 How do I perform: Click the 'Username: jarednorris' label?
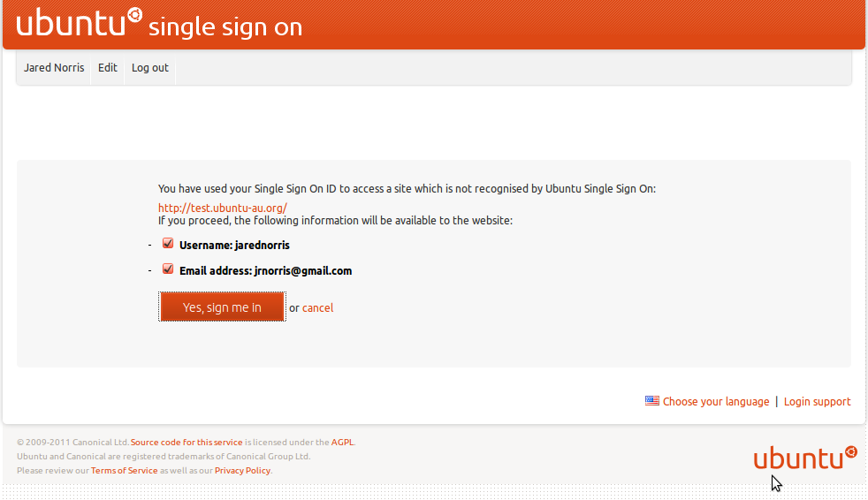(234, 246)
